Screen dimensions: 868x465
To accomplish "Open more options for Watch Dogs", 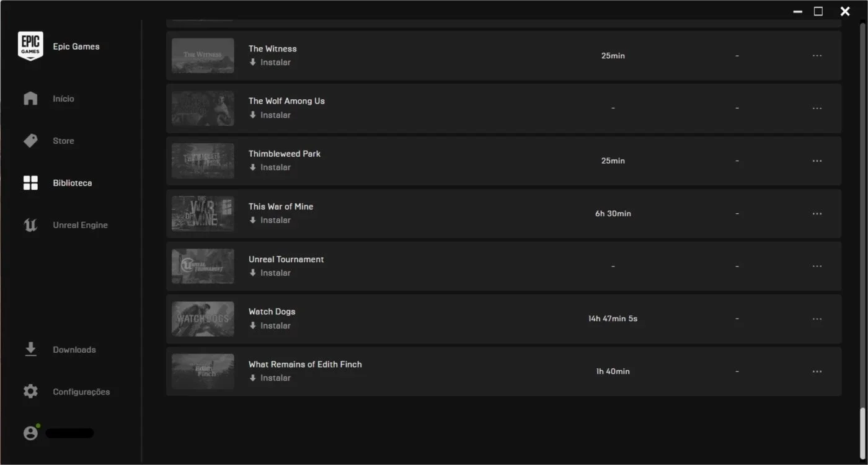I will (x=817, y=319).
